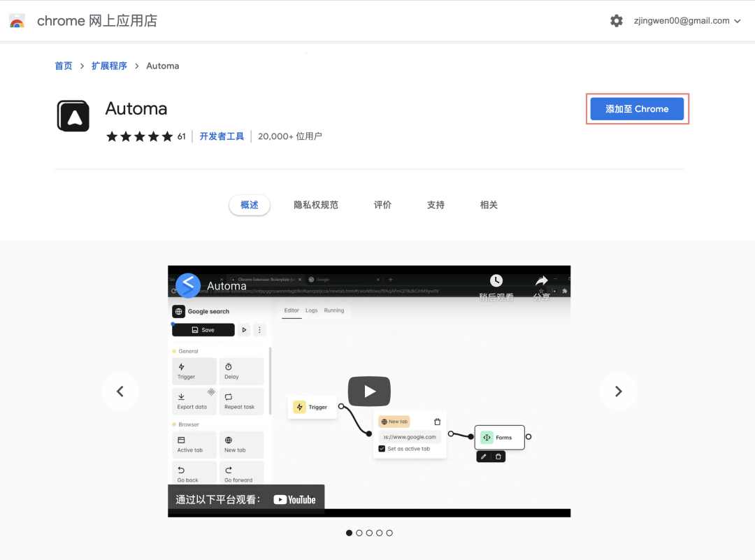Screen dimensions: 755x560
Task: Expand the zjingwen00@gmail.com account dropdown
Action: pyautogui.click(x=687, y=21)
